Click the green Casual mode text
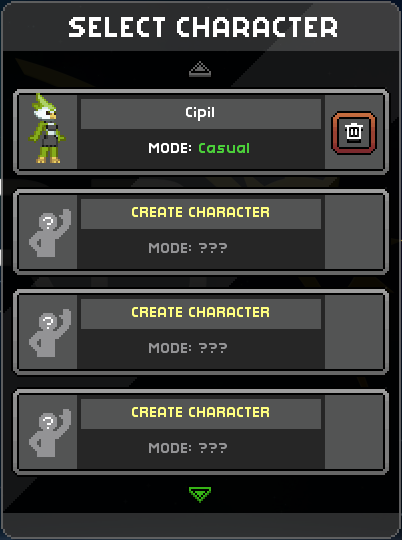402x540 pixels. coord(224,148)
